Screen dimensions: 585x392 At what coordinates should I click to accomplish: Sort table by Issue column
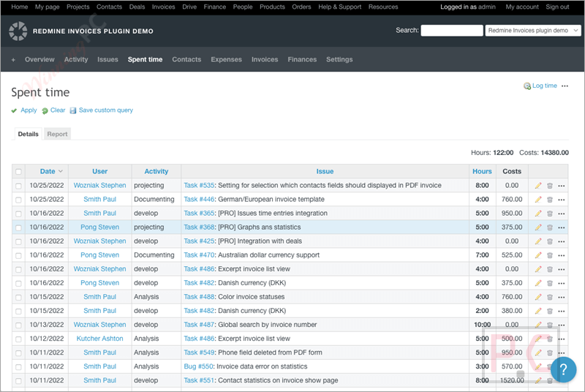coord(325,171)
